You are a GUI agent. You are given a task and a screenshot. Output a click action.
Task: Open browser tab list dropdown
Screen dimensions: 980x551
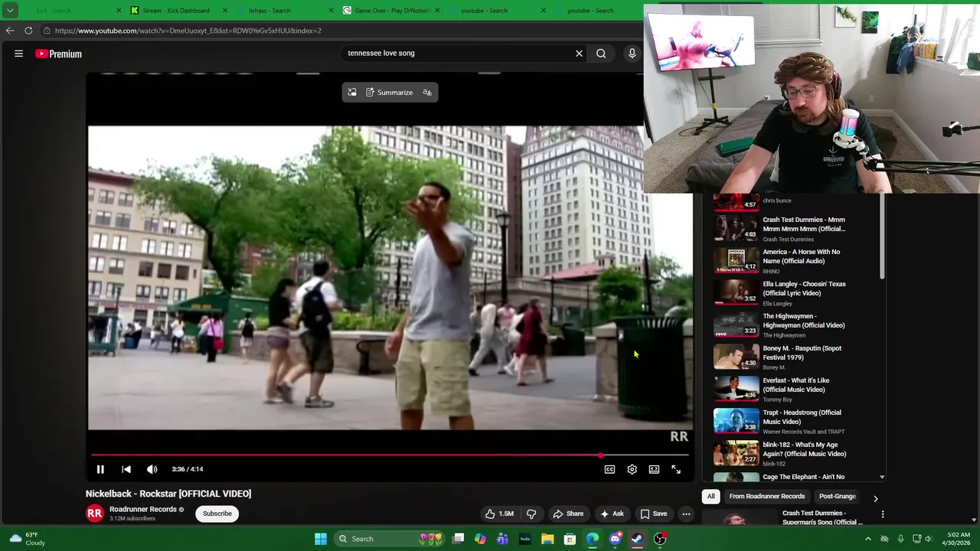point(10,11)
